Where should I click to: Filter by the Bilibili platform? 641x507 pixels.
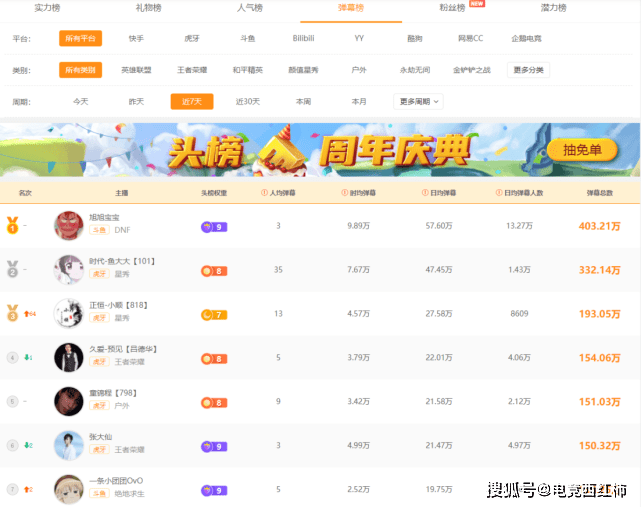point(303,38)
